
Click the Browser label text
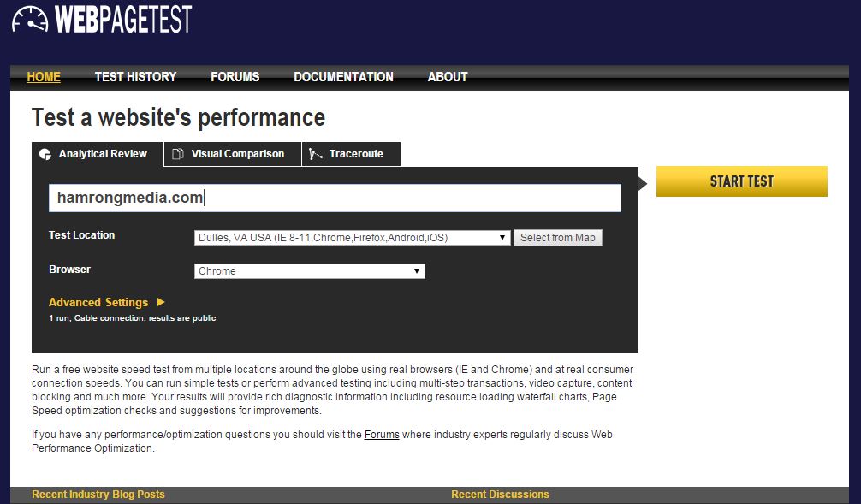[69, 270]
